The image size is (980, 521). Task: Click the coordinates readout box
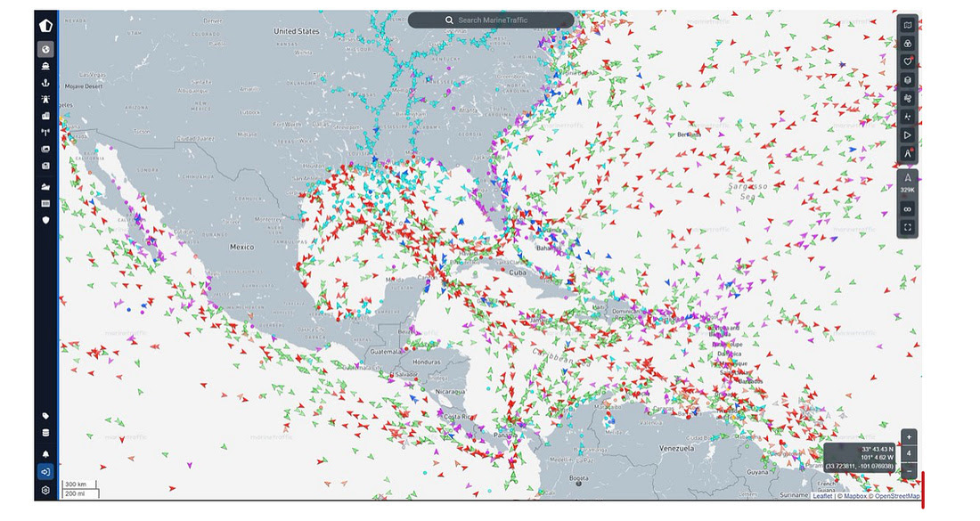pos(860,458)
